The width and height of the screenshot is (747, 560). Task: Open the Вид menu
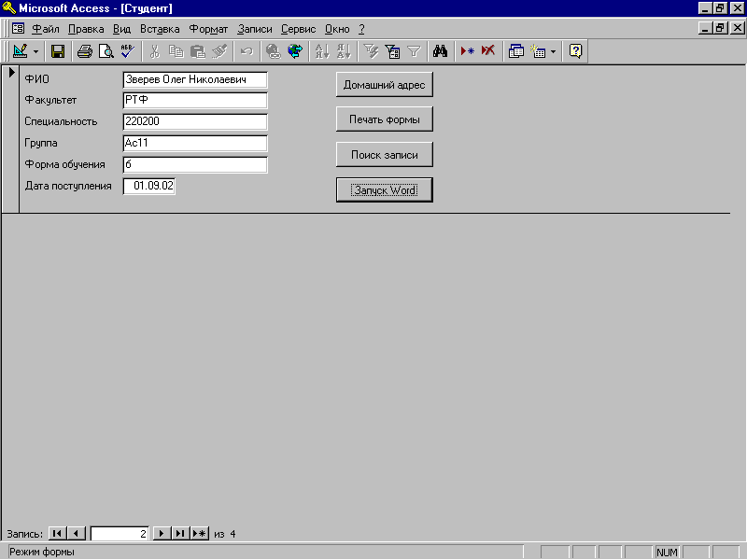[x=121, y=29]
